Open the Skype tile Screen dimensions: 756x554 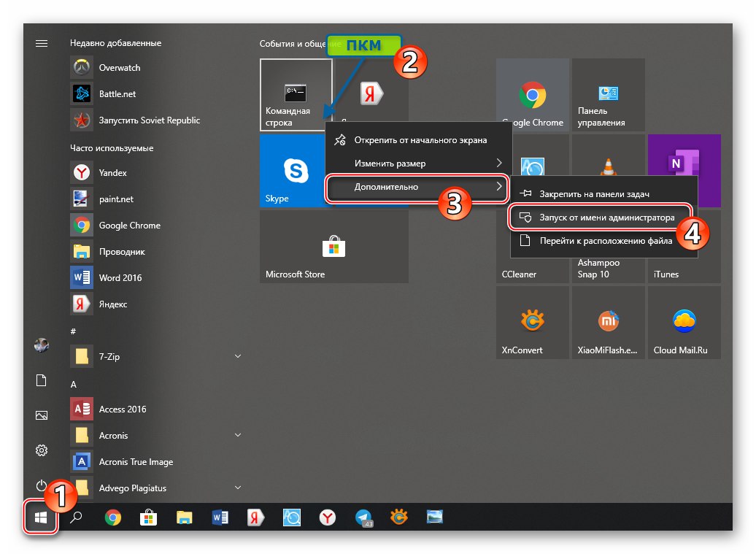pyautogui.click(x=292, y=171)
